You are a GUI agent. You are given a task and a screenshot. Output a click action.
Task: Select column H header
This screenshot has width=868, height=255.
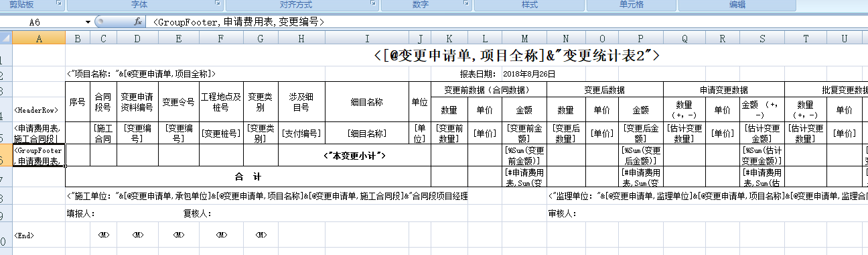coord(301,39)
